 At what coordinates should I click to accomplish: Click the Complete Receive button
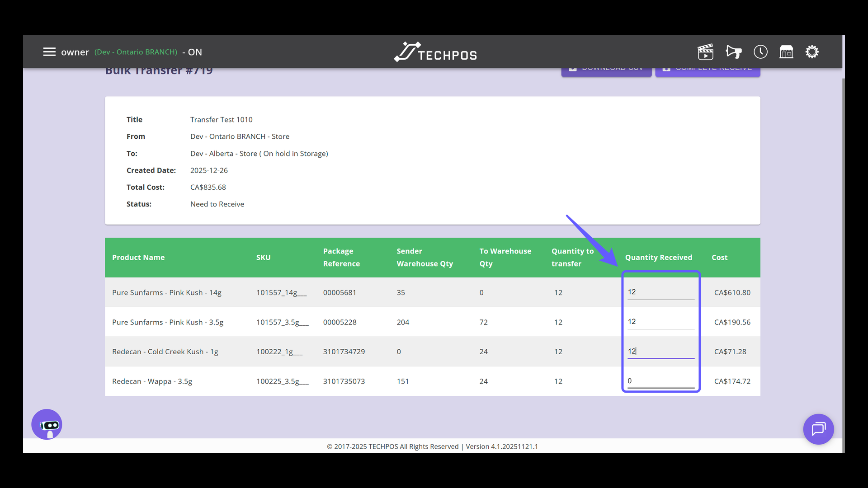pos(708,72)
